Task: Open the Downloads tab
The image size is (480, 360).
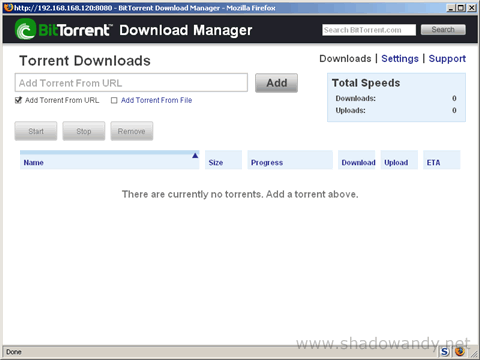Action: tap(345, 59)
